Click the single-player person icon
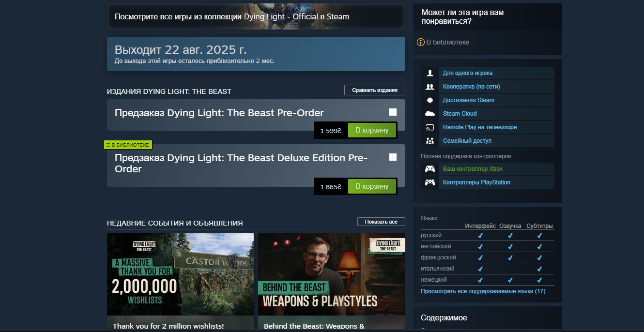The width and height of the screenshot is (644, 332). 429,73
